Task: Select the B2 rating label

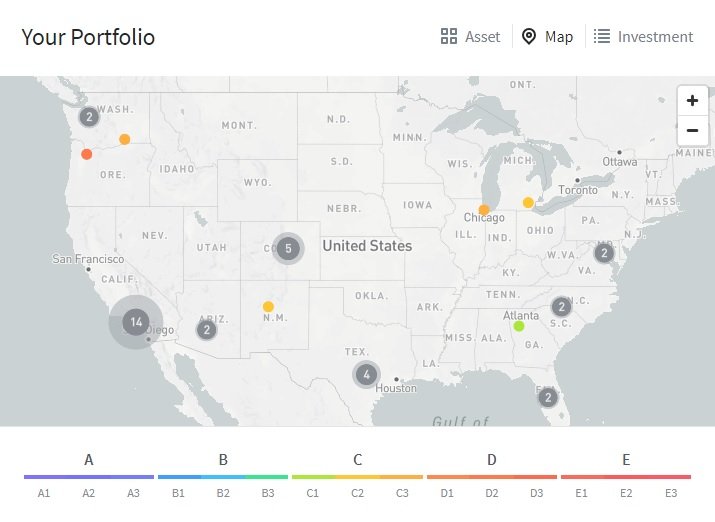Action: coord(223,493)
